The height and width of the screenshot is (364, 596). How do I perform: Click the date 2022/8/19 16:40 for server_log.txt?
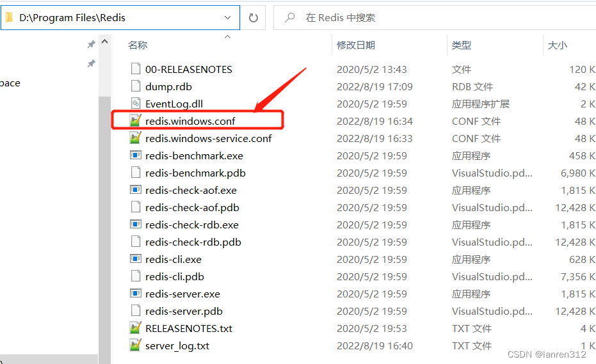(x=375, y=345)
